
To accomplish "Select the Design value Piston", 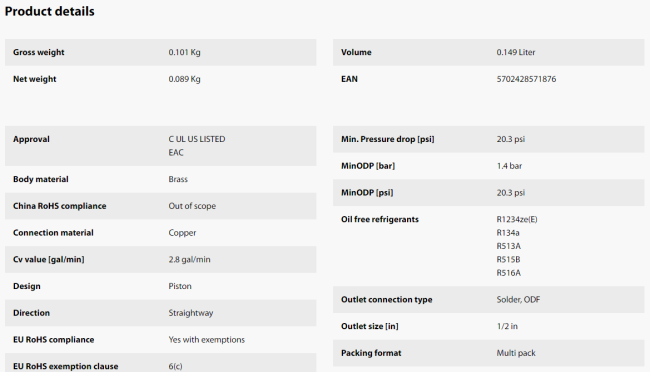I will 180,286.
